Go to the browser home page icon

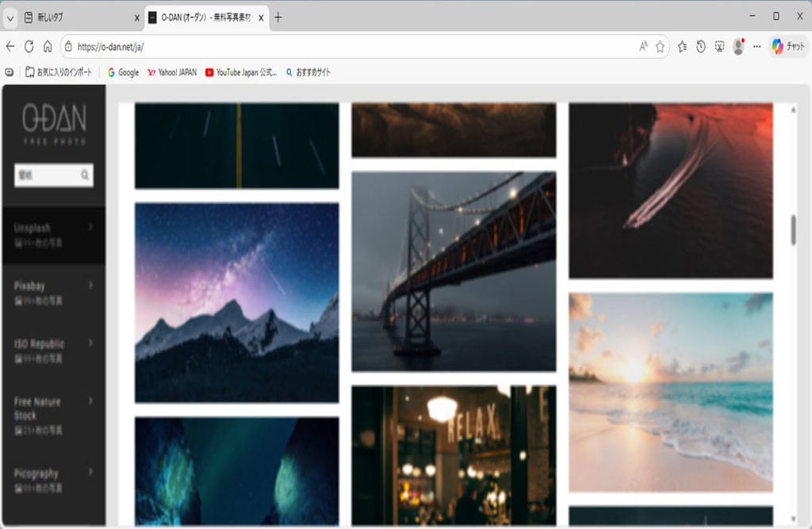pos(48,47)
